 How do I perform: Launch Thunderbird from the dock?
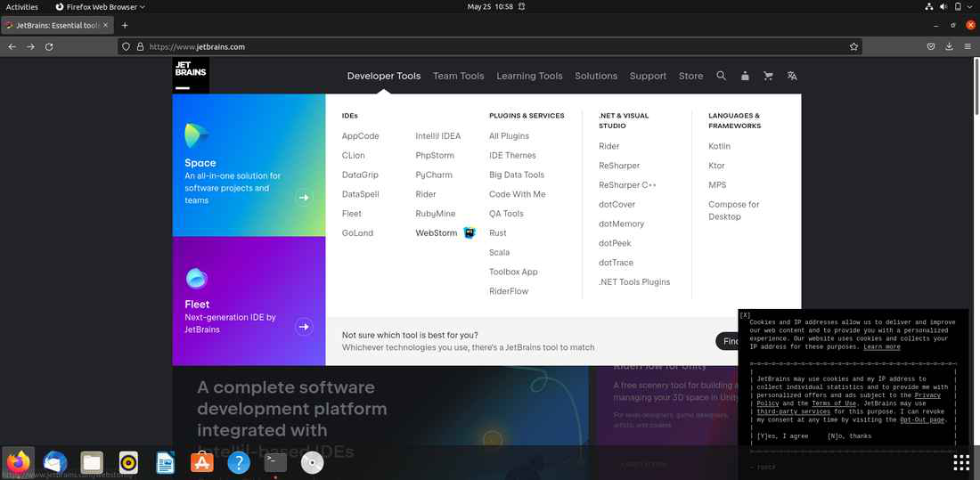pyautogui.click(x=55, y=462)
